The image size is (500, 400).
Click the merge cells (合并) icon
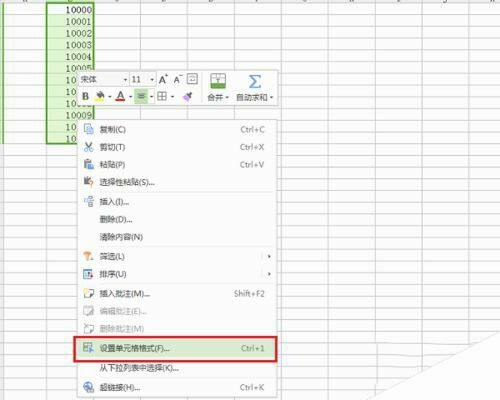point(218,81)
